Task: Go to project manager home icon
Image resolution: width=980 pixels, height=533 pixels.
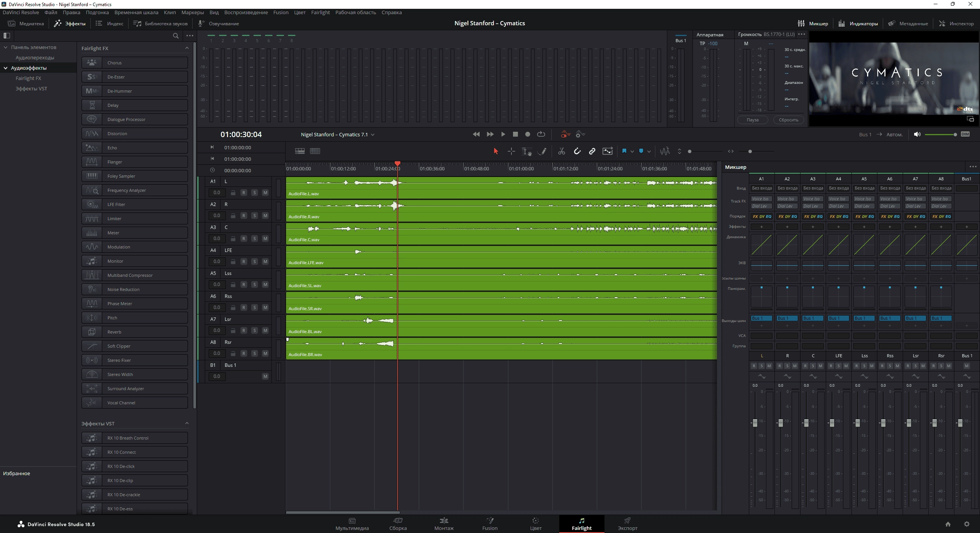Action: pyautogui.click(x=948, y=524)
